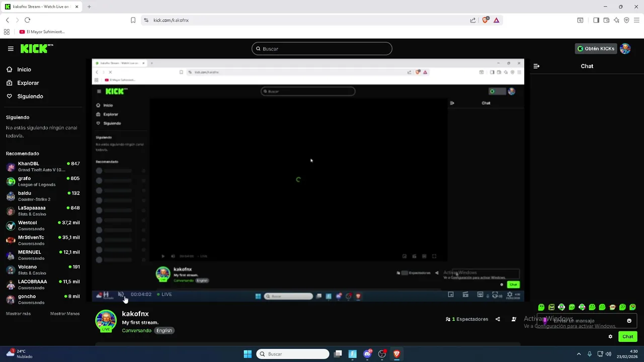
Task: Click the Brave Rewards triangle icon
Action: click(x=496, y=20)
